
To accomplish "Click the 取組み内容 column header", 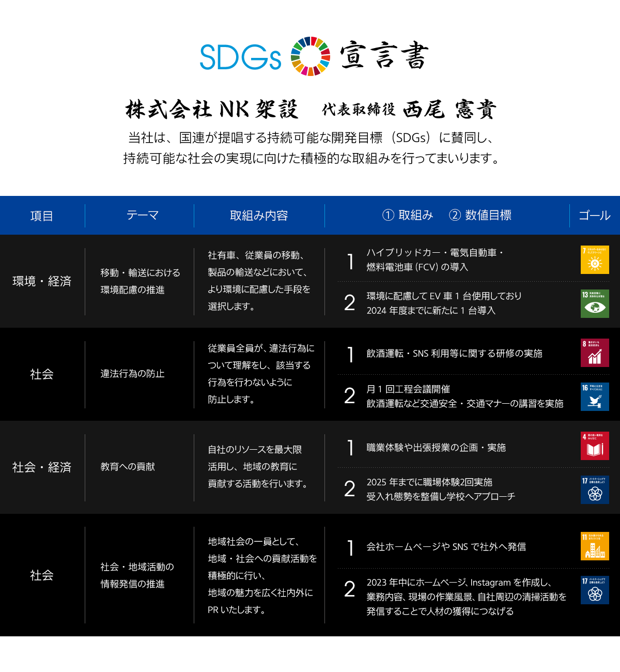I will coord(259,216).
